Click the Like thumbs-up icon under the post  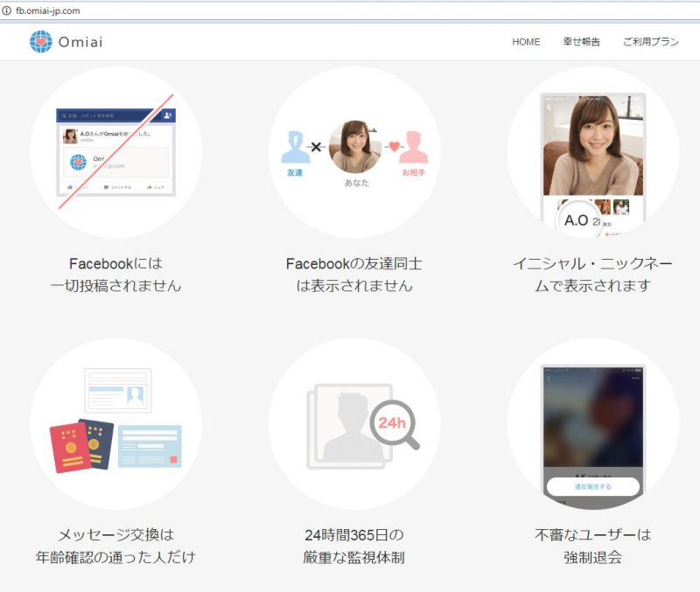(69, 185)
